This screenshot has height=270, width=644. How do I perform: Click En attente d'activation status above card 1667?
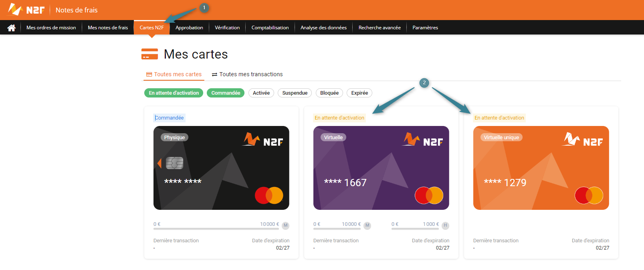tap(339, 118)
